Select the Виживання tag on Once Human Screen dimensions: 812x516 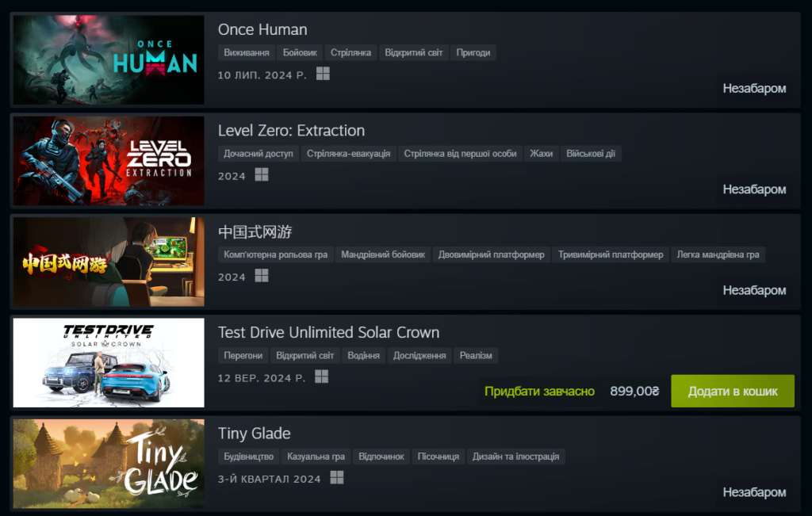[x=247, y=53]
